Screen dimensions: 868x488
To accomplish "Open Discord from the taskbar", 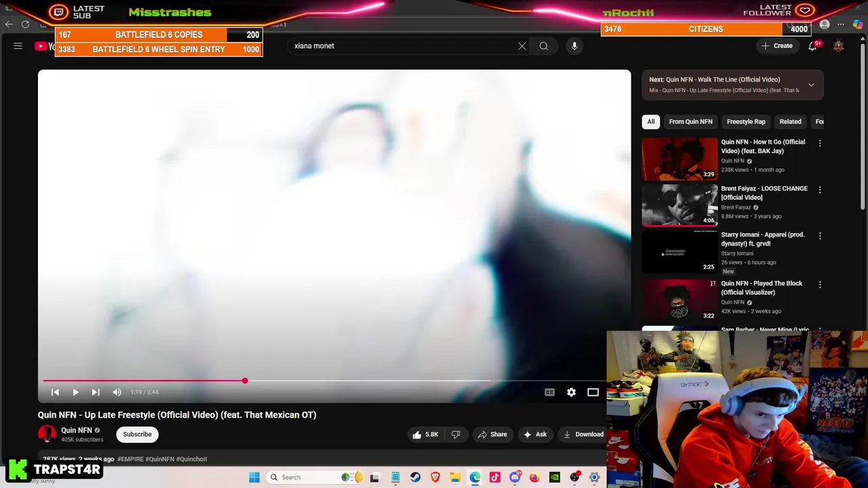I will click(x=515, y=478).
